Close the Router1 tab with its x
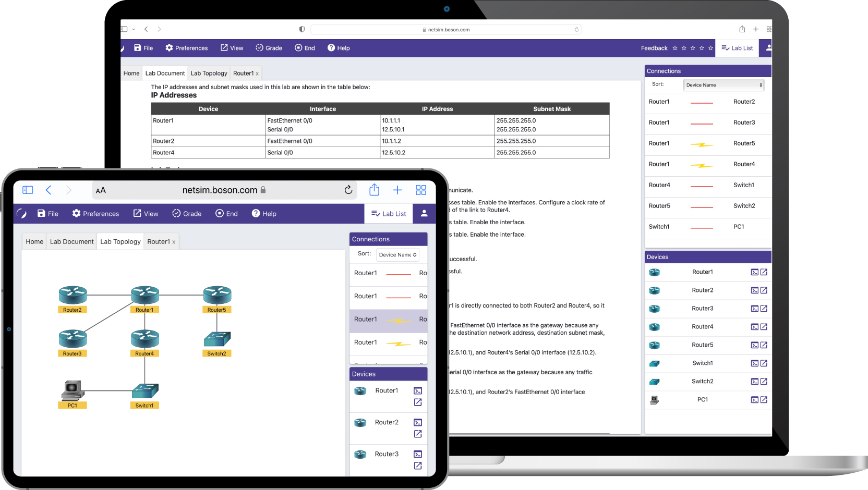 point(257,73)
